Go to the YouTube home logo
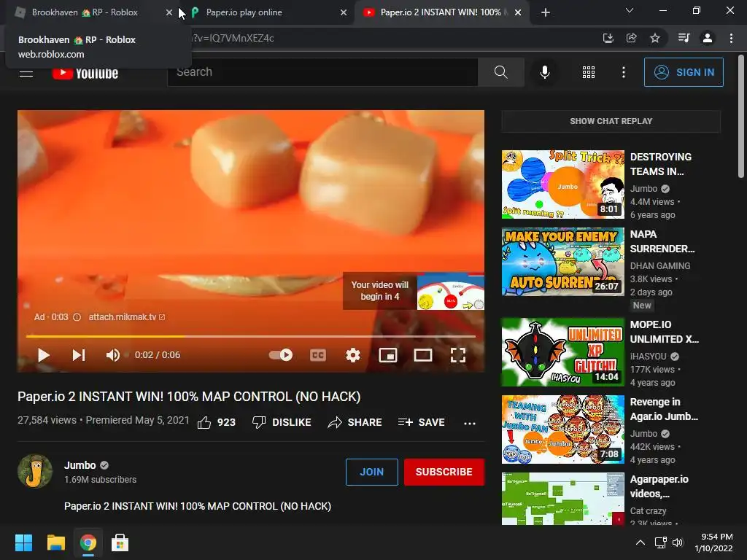Viewport: 747px width, 560px height. 85,73
